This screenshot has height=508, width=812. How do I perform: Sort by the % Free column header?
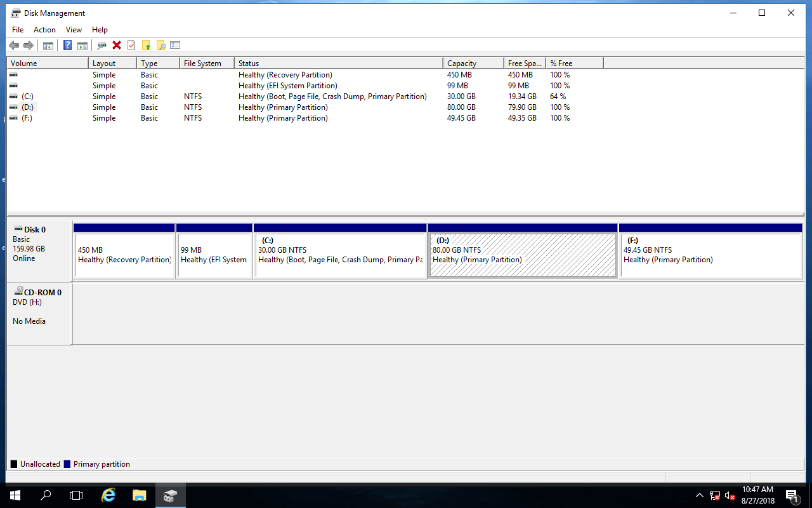click(575, 63)
